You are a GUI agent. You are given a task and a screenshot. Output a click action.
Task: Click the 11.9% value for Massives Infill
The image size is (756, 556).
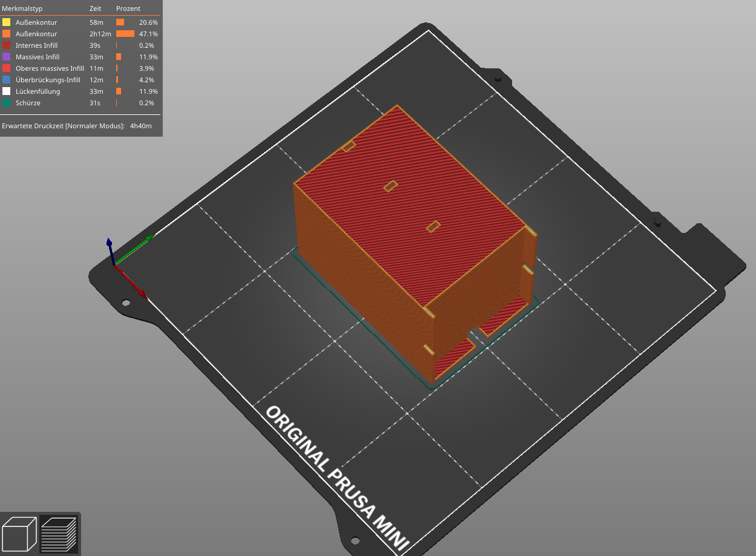(148, 57)
